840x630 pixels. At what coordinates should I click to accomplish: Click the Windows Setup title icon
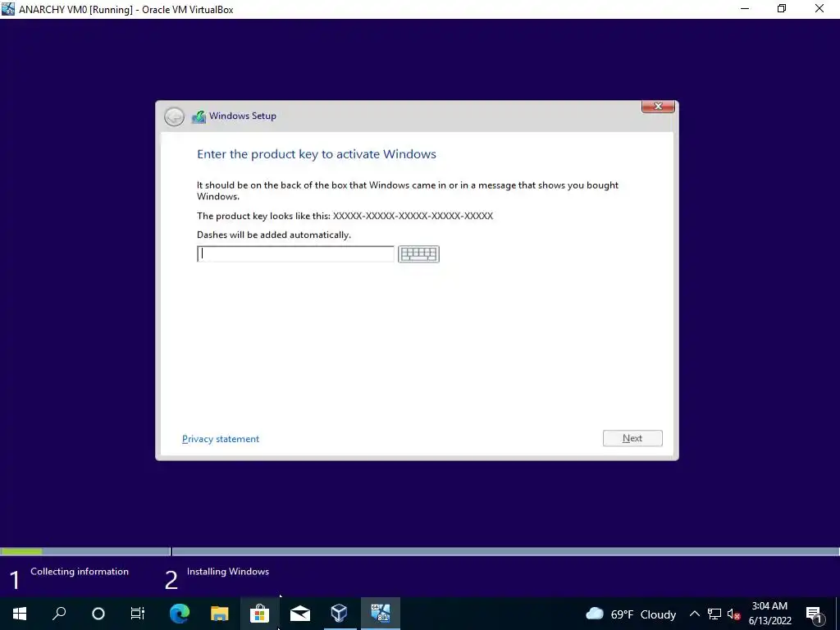199,116
